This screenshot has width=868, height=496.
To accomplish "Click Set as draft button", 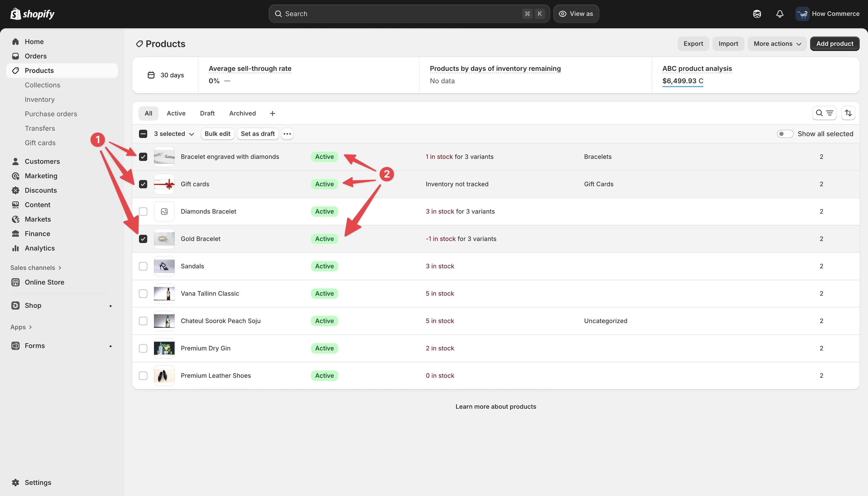I will pyautogui.click(x=258, y=134).
